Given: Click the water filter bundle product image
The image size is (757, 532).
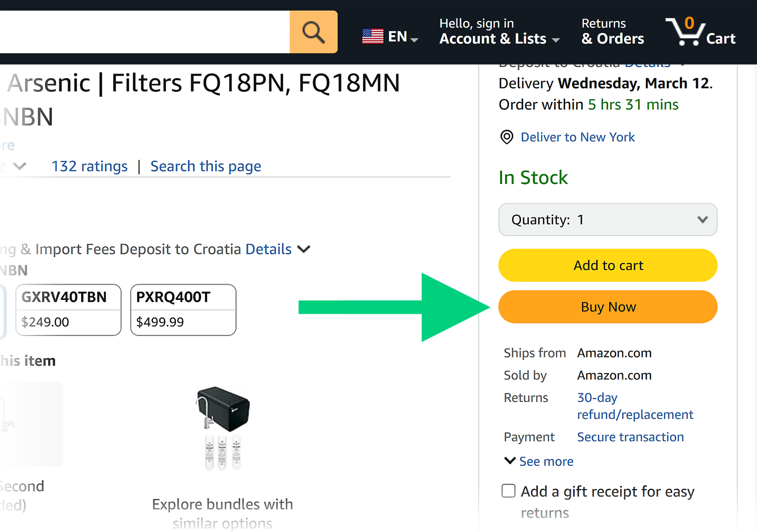Looking at the screenshot, I should 223,427.
